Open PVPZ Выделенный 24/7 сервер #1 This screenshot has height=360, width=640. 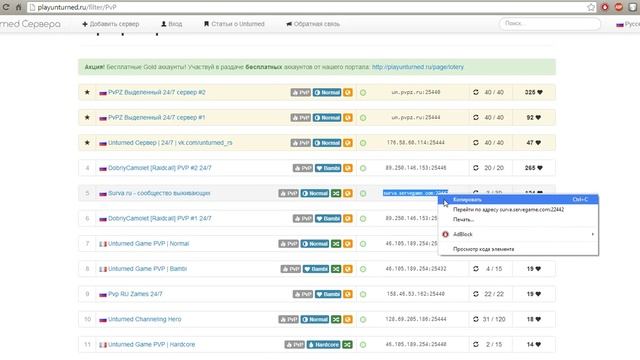click(157, 118)
